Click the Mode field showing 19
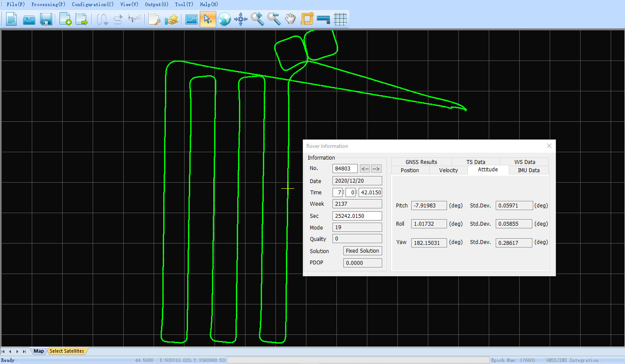This screenshot has width=625, height=364. pos(357,227)
